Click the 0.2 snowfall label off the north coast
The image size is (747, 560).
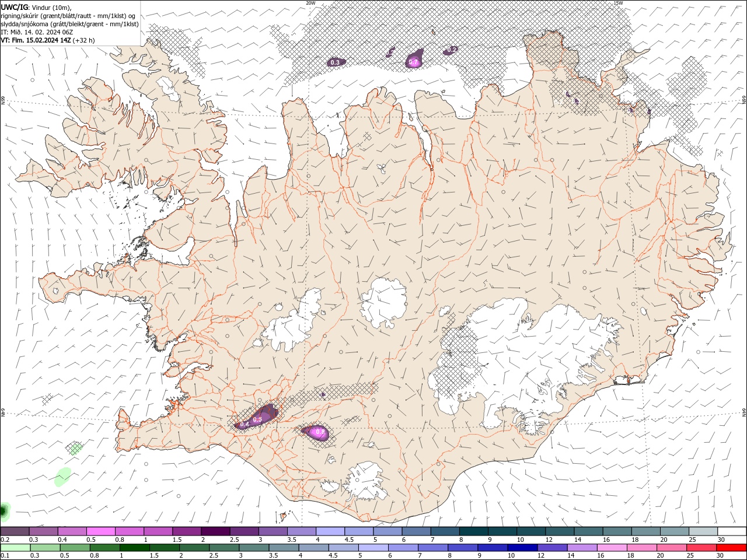(451, 50)
